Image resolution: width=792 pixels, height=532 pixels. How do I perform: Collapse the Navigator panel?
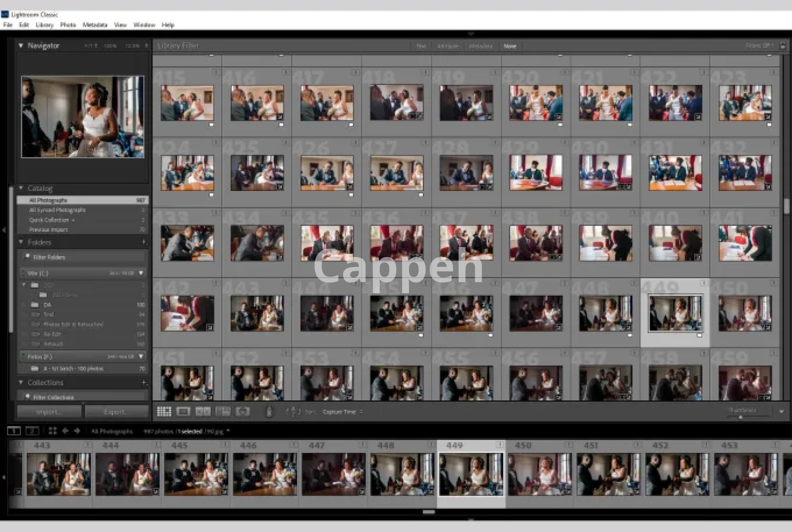click(x=21, y=45)
